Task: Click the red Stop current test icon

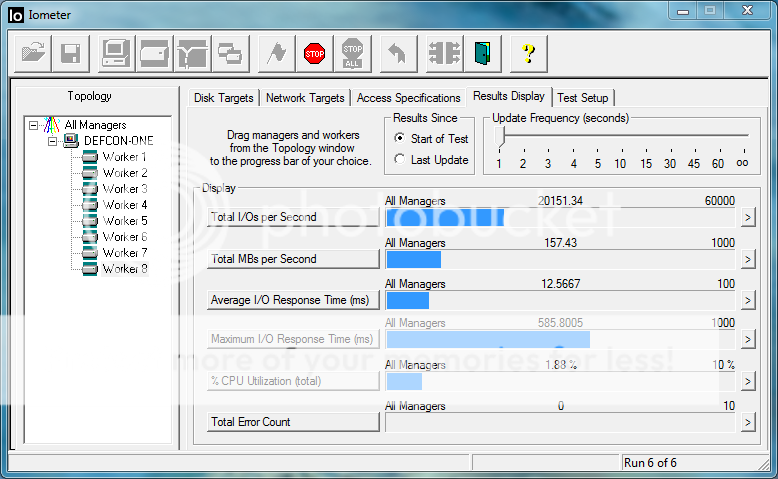Action: (x=314, y=54)
